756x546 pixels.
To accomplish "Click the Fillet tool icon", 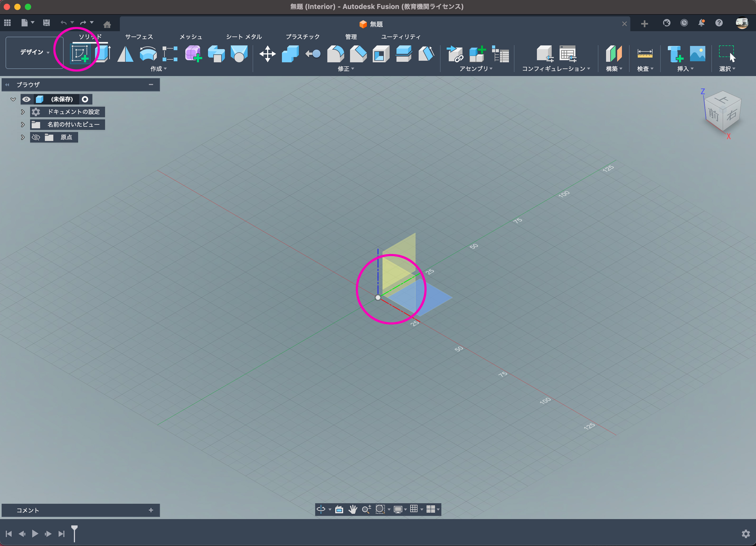I will click(x=335, y=54).
